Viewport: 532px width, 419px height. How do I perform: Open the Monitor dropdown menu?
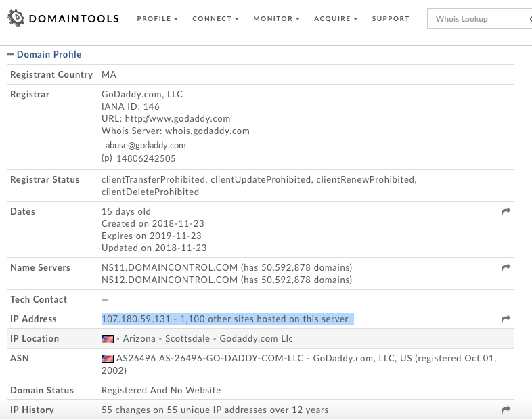[x=276, y=19]
